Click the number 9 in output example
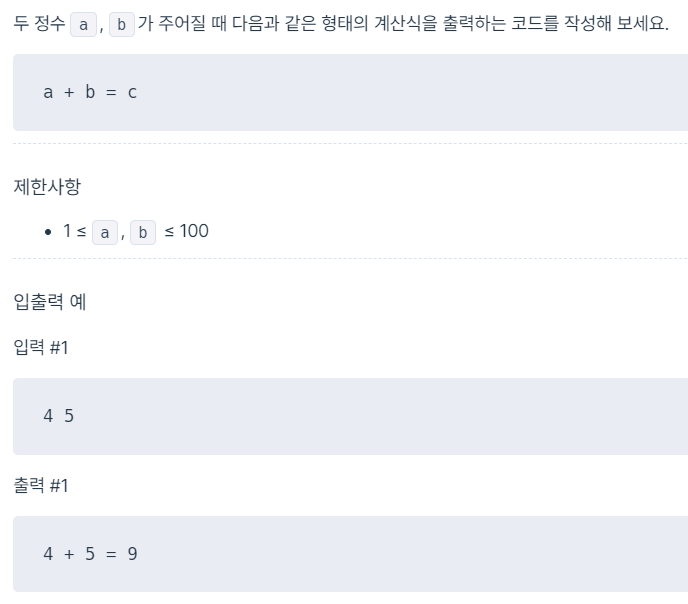This screenshot has width=688, height=604. [x=133, y=554]
